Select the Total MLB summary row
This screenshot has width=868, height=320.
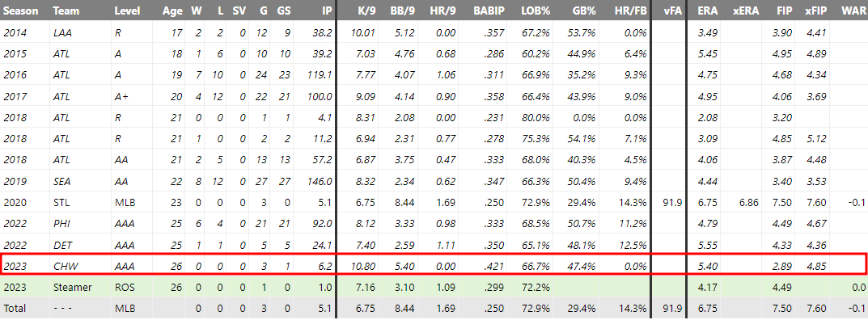[x=434, y=309]
